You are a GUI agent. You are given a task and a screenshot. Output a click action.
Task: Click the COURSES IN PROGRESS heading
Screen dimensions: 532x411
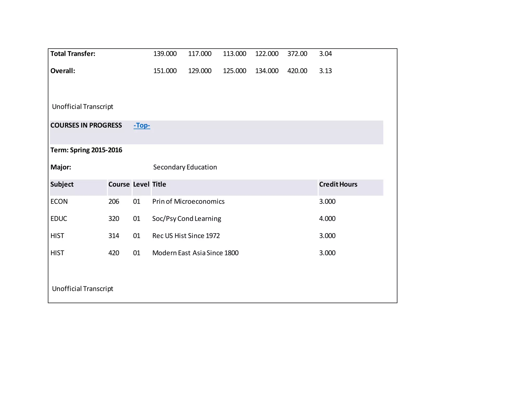(x=86, y=125)
